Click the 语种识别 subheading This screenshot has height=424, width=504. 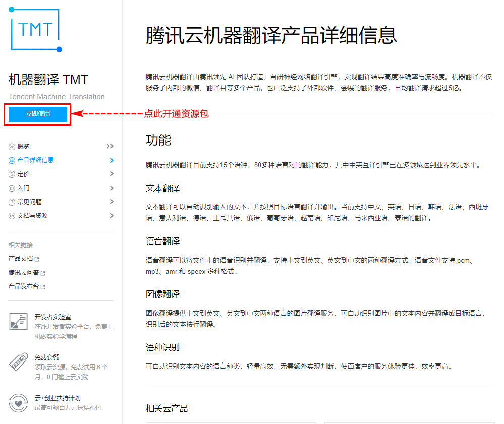pos(162,347)
